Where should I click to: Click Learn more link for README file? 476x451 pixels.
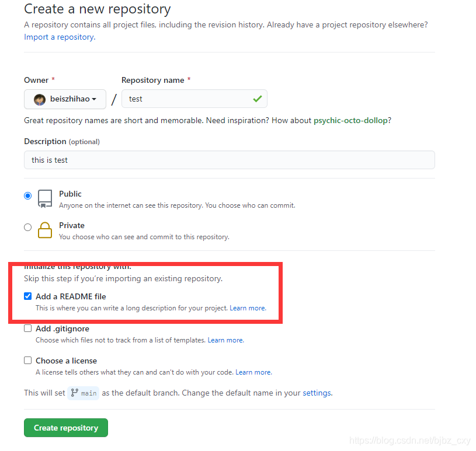click(x=248, y=308)
